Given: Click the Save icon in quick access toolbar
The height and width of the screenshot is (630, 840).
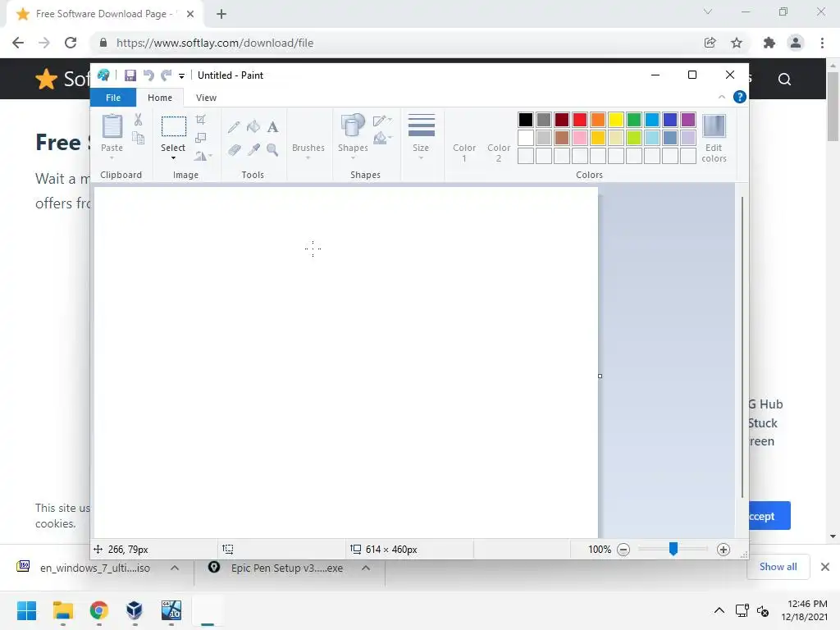Looking at the screenshot, I should [x=130, y=75].
